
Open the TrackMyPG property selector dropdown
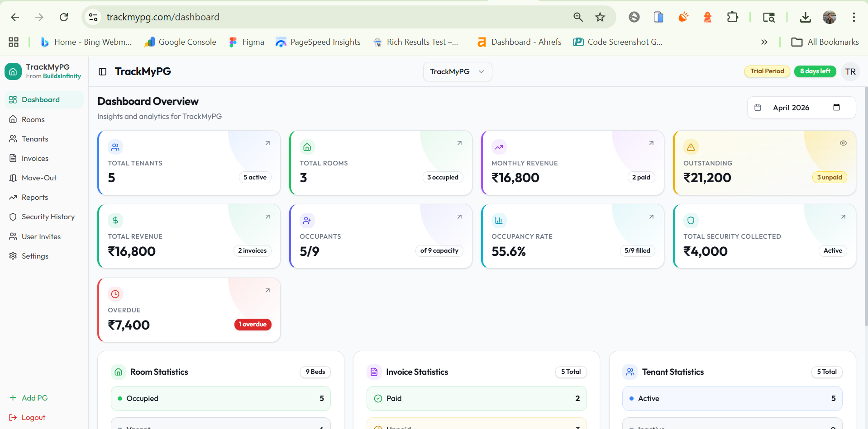(457, 71)
